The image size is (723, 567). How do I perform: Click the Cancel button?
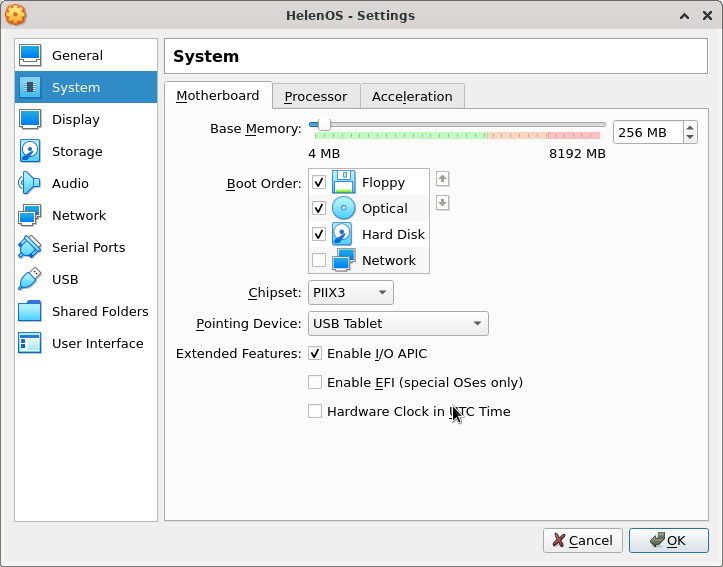pos(582,541)
